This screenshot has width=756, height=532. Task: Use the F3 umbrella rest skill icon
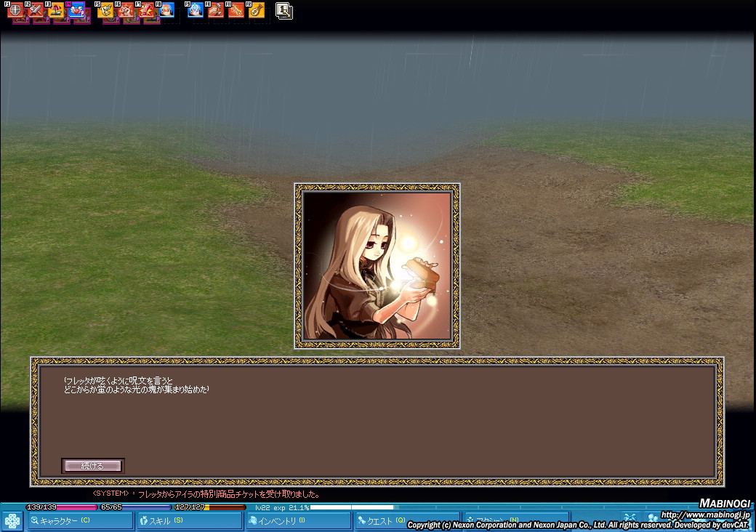(x=56, y=9)
